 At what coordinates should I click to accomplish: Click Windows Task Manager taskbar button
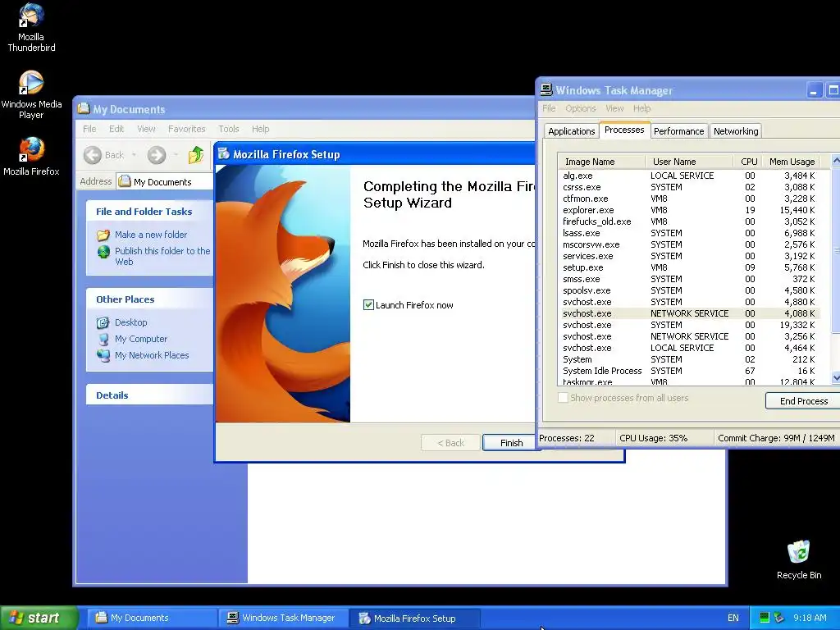click(283, 618)
